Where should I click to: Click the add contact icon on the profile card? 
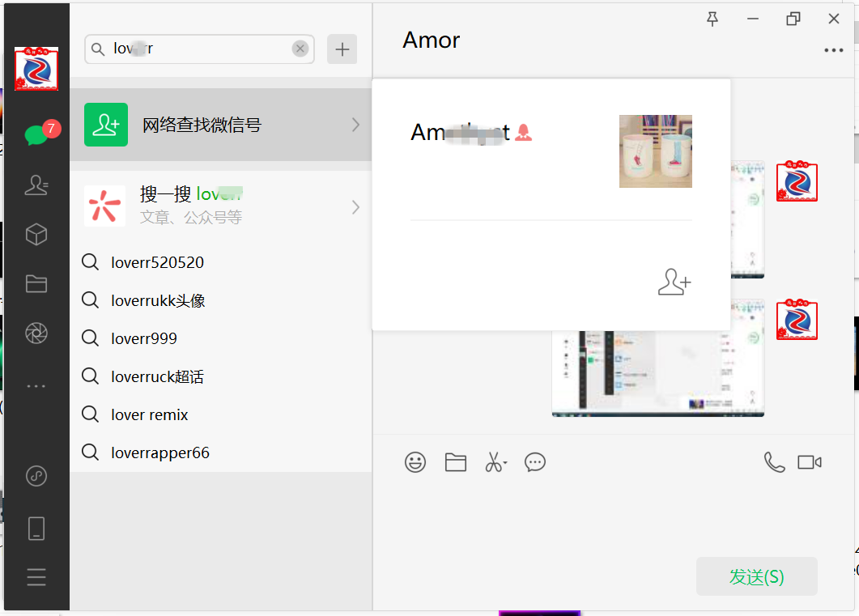[x=674, y=282]
